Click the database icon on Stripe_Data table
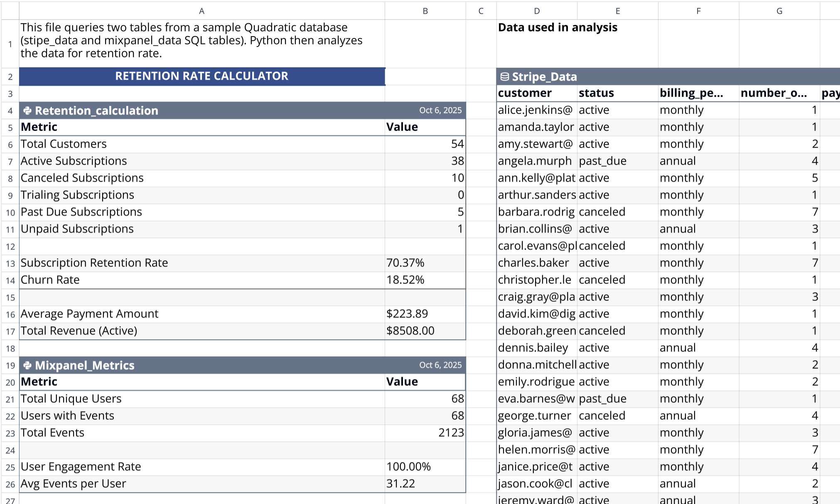 coord(505,76)
